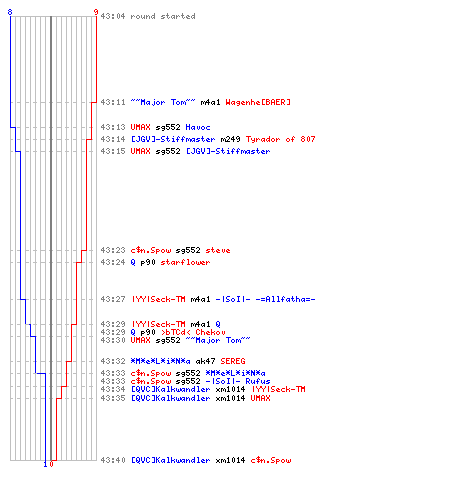Click the steve victim name
The width and height of the screenshot is (450, 500).
tap(218, 250)
